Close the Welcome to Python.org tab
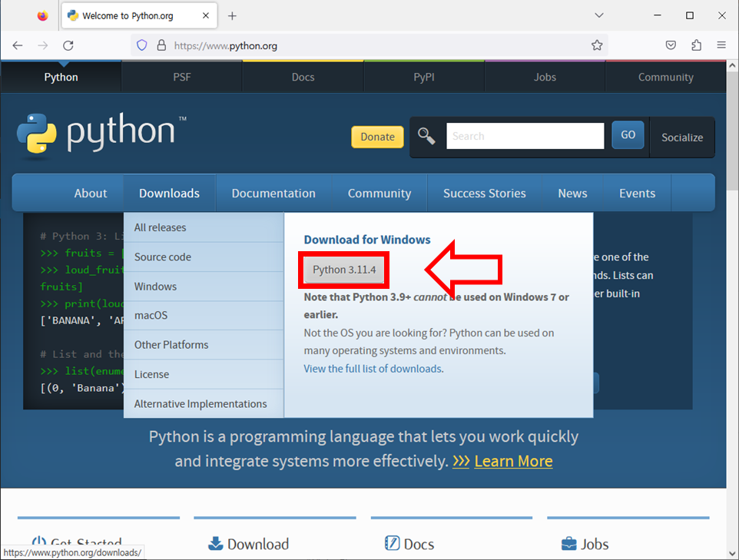 click(x=205, y=15)
